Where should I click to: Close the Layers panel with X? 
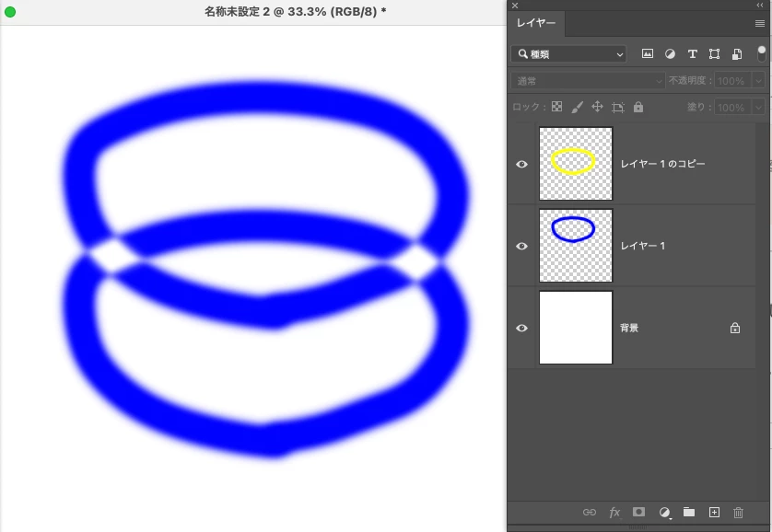(514, 6)
